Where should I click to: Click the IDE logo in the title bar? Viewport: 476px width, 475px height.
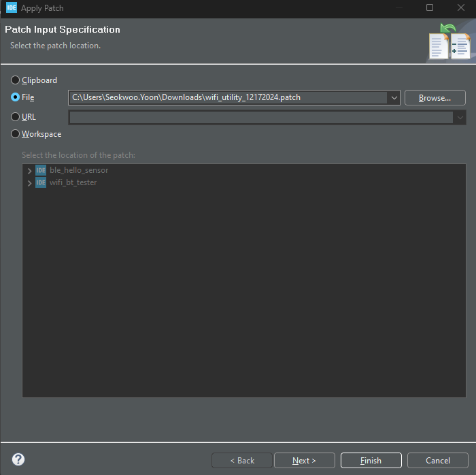click(12, 7)
